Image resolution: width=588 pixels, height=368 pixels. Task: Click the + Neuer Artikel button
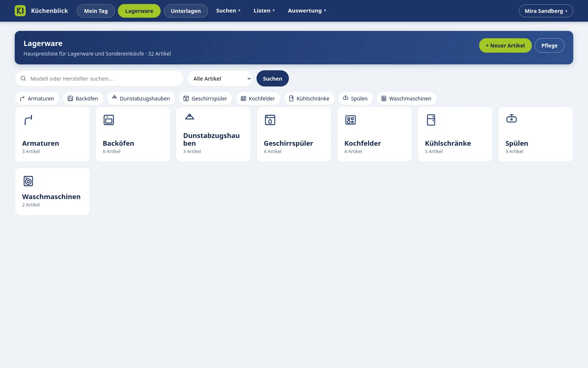coord(505,46)
